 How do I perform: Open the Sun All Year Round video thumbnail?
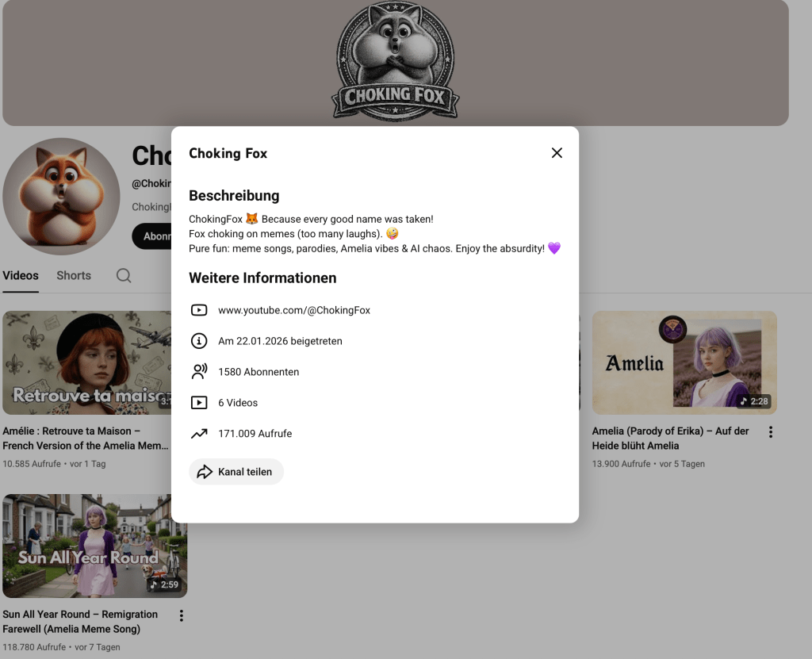(x=95, y=546)
